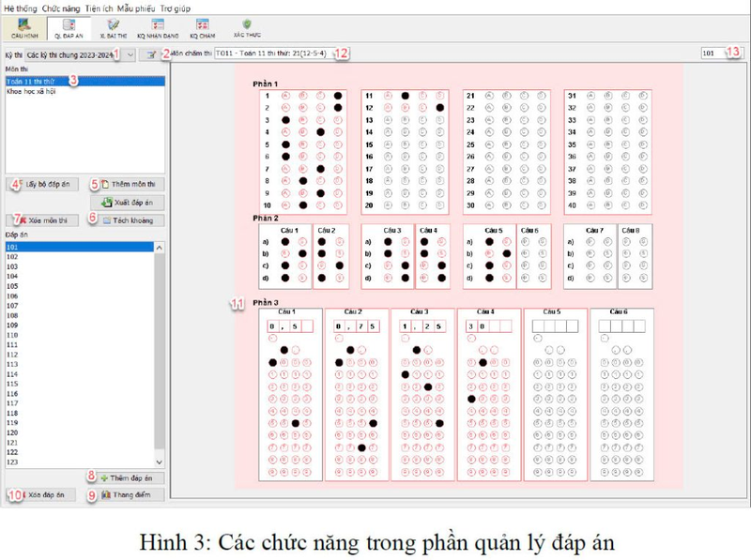Select bubble B for question 11

pyautogui.click(x=406, y=96)
